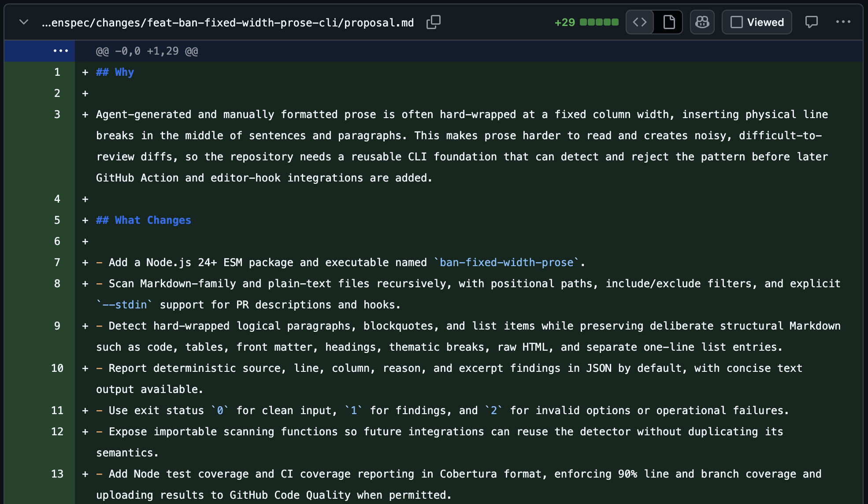Copy the proposal.md file path
The image size is (868, 504).
[434, 22]
